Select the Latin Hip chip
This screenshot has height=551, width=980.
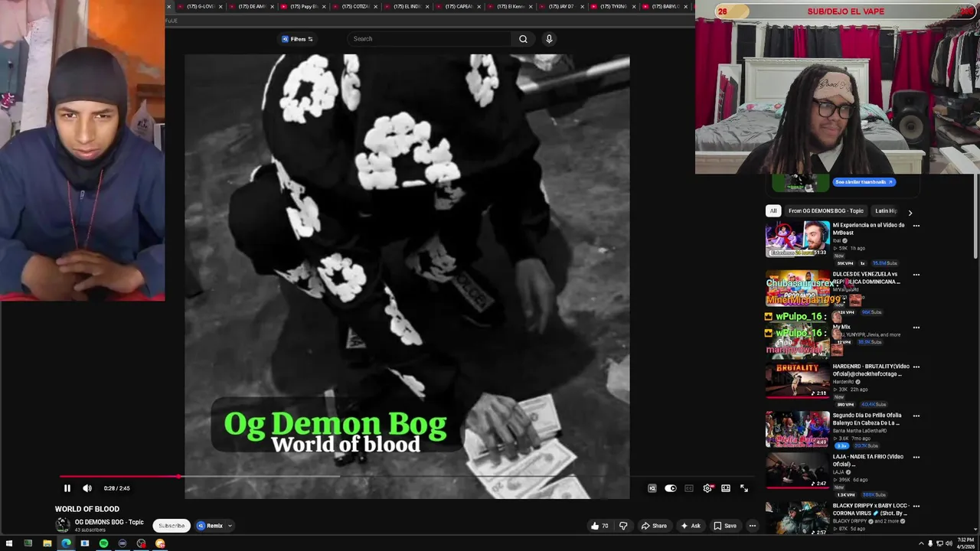886,211
